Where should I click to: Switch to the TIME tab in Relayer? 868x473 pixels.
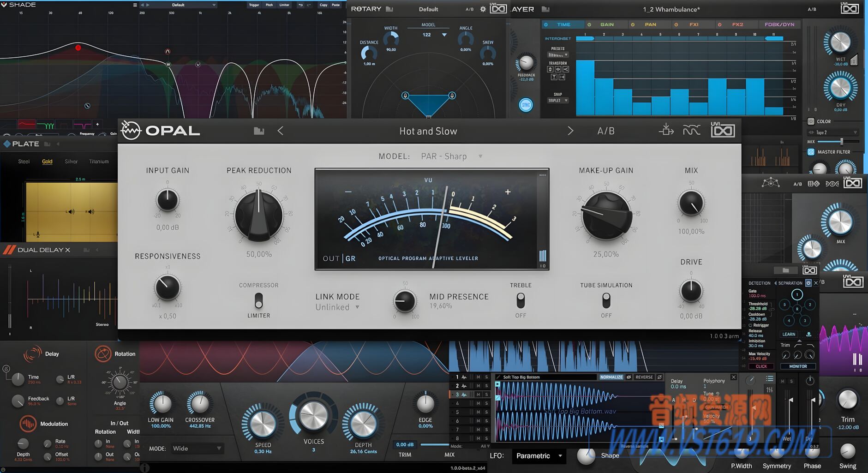coord(563,24)
